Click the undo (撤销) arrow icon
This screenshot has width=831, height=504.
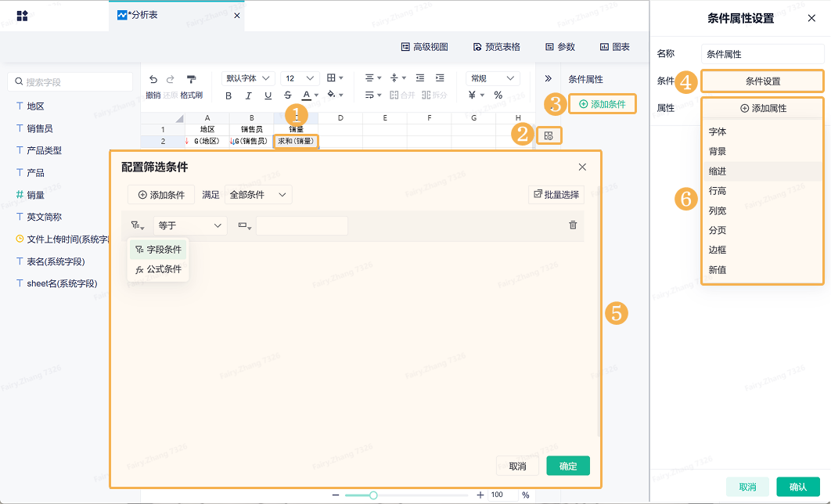click(153, 80)
